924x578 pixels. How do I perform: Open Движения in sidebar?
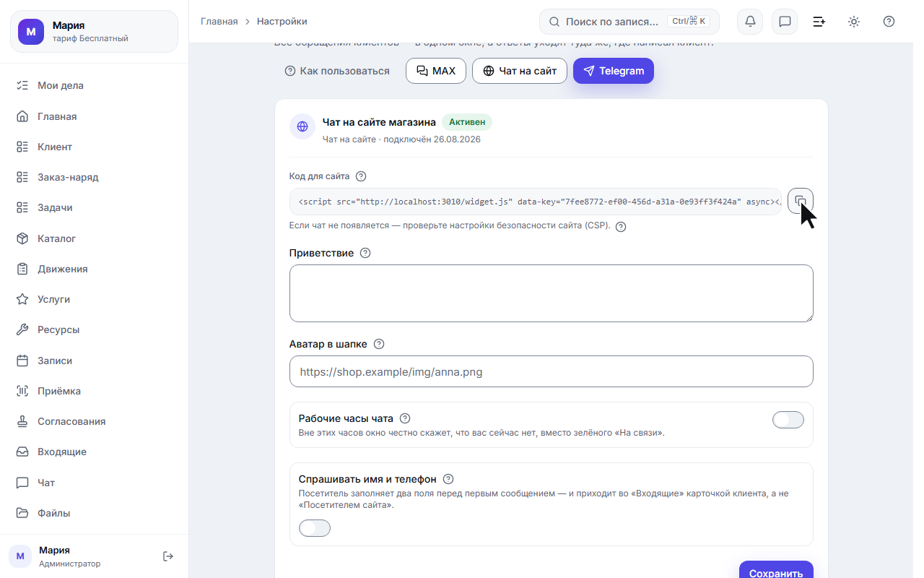(x=94, y=269)
